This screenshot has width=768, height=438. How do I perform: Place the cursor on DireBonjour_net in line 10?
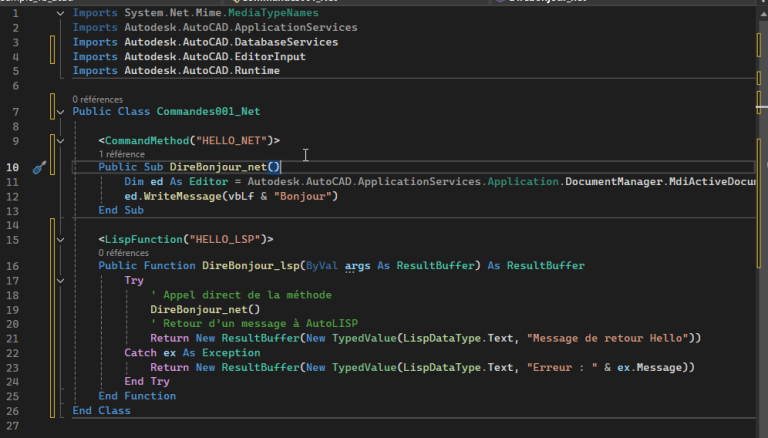218,167
